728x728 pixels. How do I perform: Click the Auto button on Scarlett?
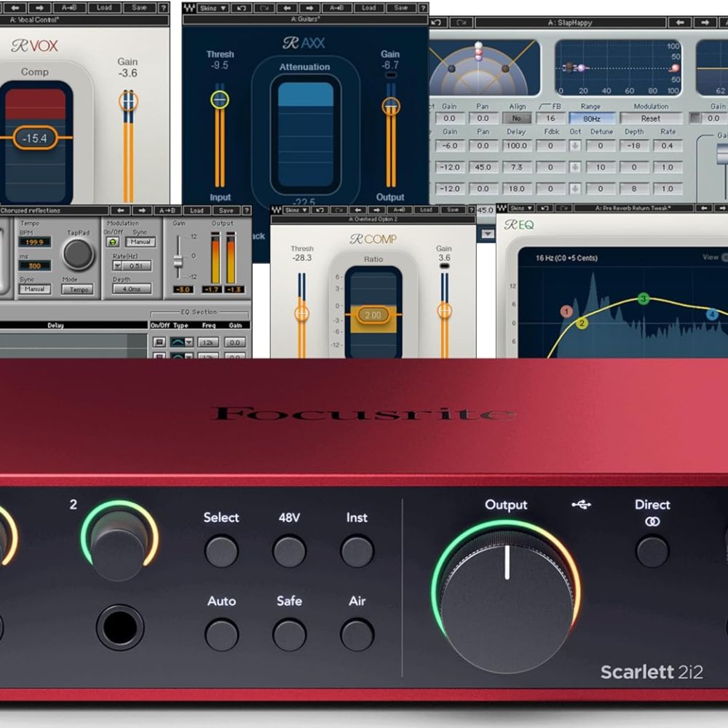[221, 635]
